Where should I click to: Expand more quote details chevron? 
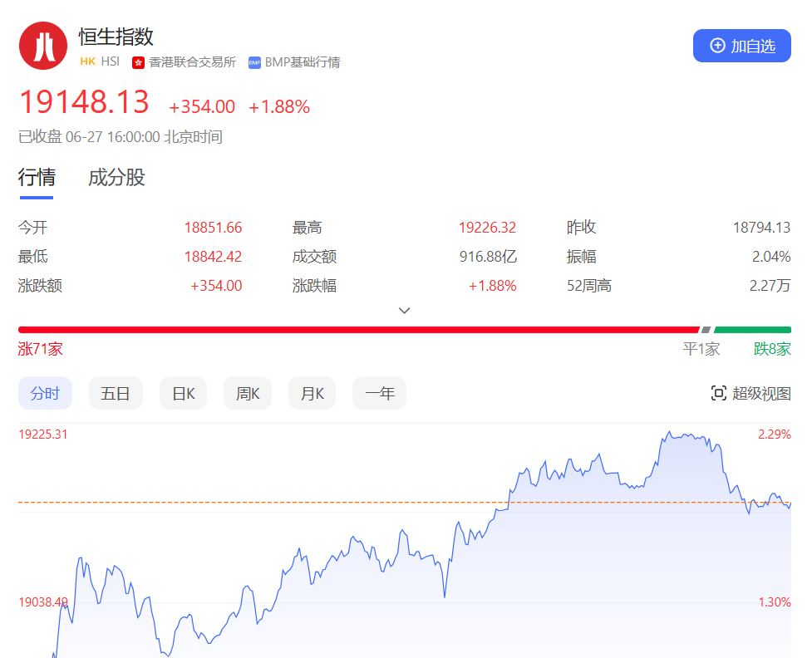(x=405, y=311)
